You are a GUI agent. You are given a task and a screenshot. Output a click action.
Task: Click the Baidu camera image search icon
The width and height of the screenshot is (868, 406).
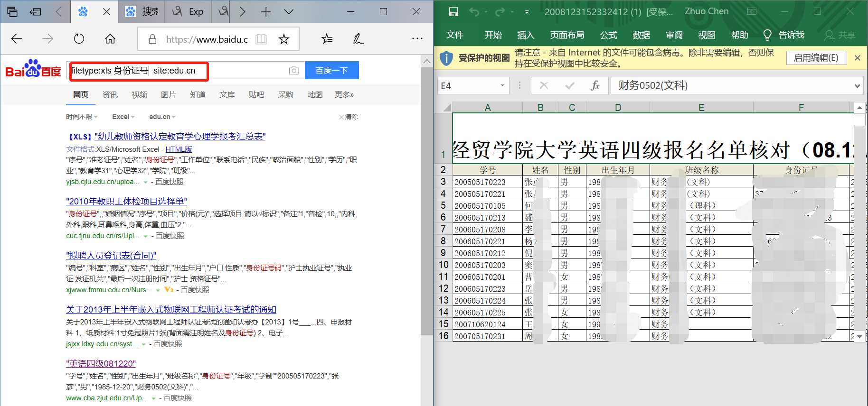294,71
